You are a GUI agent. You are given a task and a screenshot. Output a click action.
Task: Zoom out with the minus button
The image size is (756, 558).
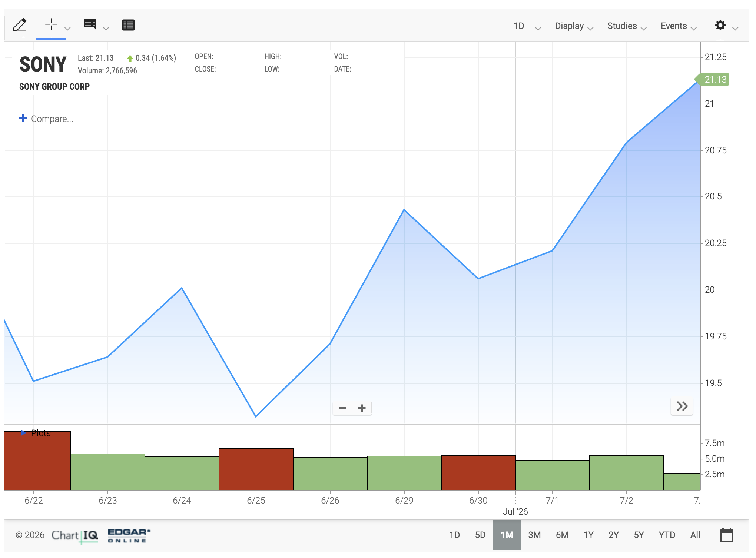click(x=342, y=408)
